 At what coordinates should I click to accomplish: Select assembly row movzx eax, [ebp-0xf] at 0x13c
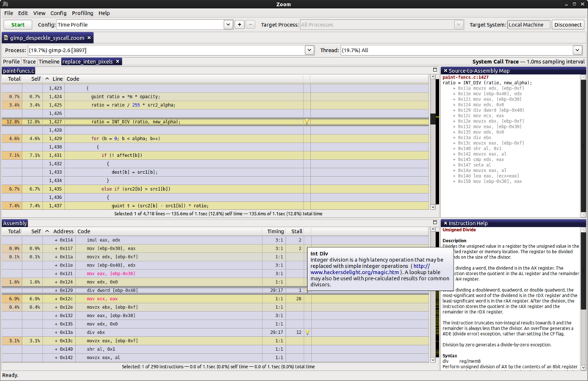(x=215, y=341)
